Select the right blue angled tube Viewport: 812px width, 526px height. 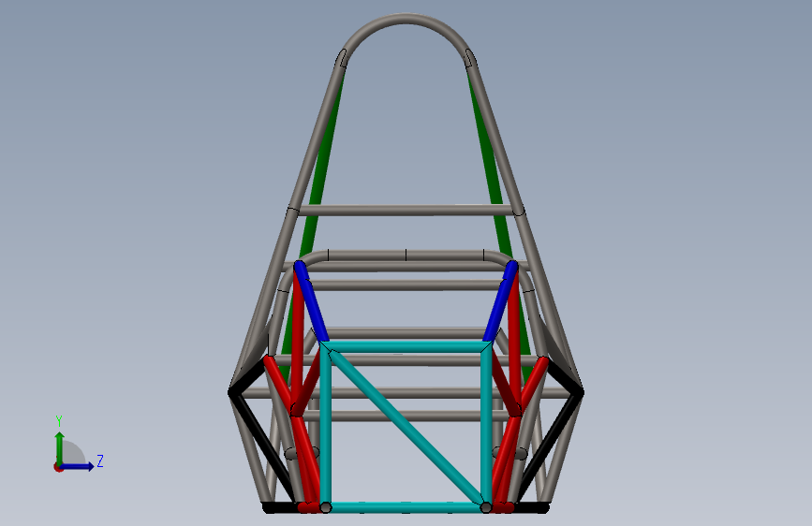500,301
